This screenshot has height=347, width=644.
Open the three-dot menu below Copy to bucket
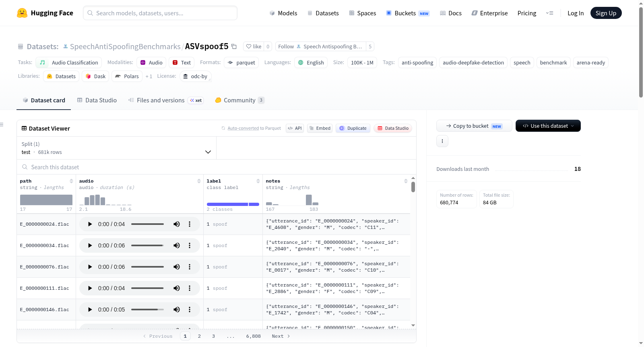(442, 141)
